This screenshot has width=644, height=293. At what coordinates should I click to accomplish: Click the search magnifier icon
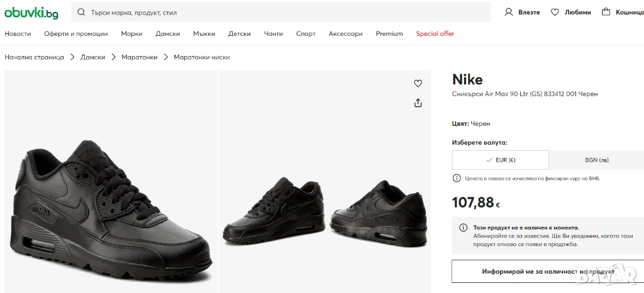(x=82, y=13)
